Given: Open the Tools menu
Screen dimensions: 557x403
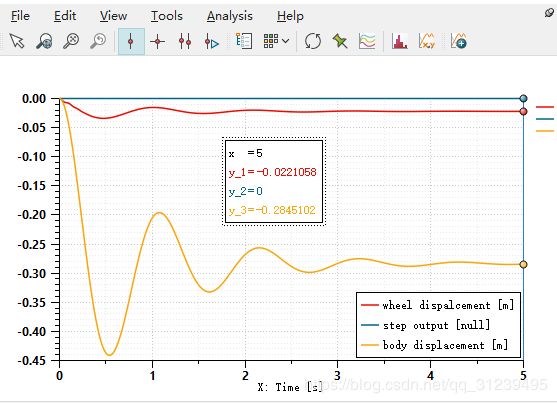Looking at the screenshot, I should 167,16.
